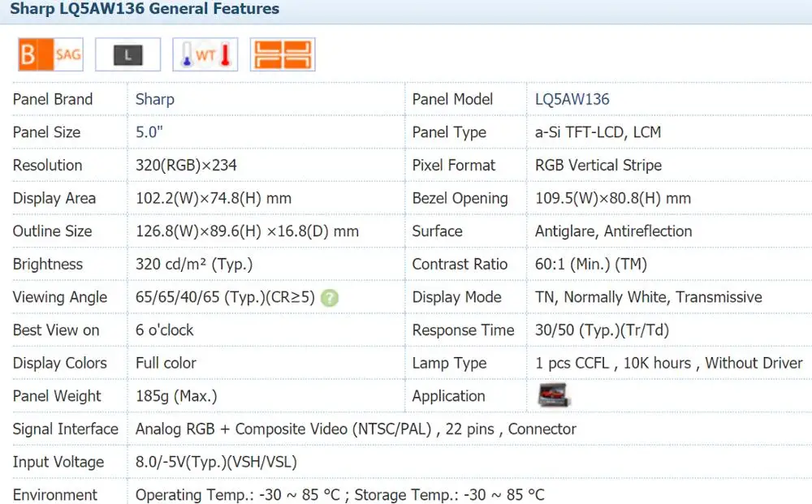
Task: Click the Display Mode label
Action: pyautogui.click(x=457, y=298)
